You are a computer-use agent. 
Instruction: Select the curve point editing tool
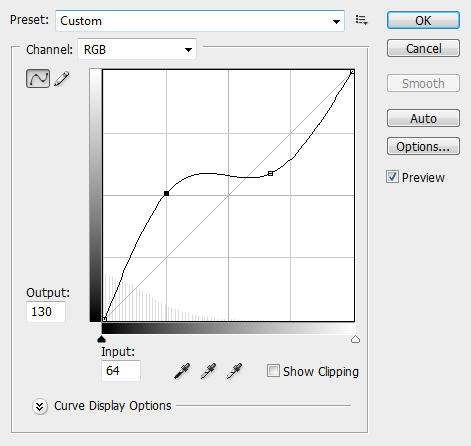[x=38, y=79]
